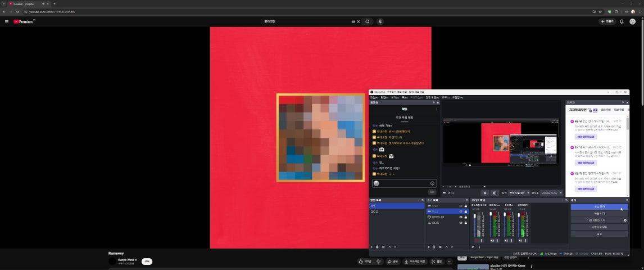Delete the selected source with trash icon
Screen dimensions: 644x270
[434, 247]
